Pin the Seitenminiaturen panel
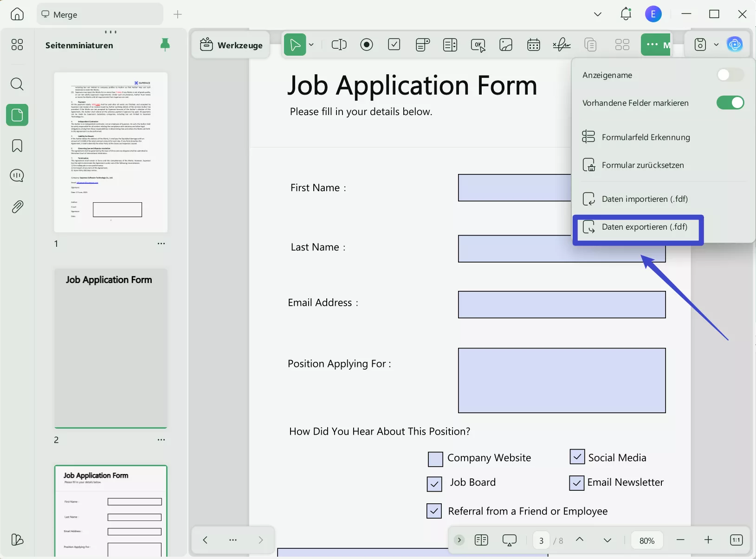 pos(165,45)
